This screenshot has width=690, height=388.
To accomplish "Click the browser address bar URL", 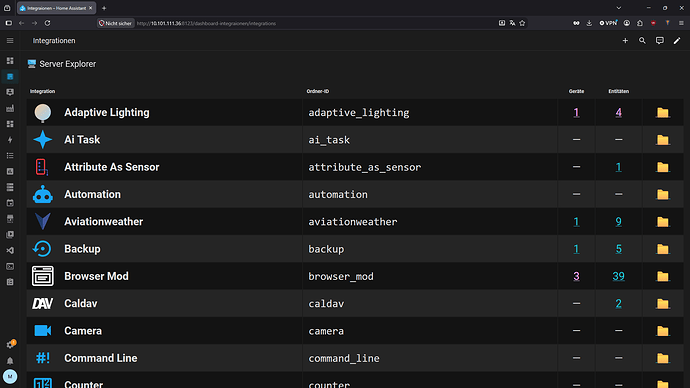I will (x=206, y=23).
